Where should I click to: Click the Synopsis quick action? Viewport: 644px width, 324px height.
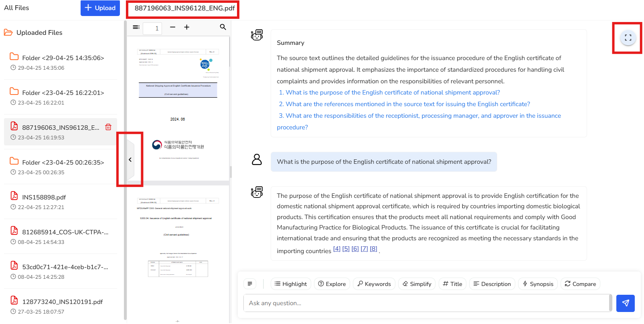click(538, 284)
